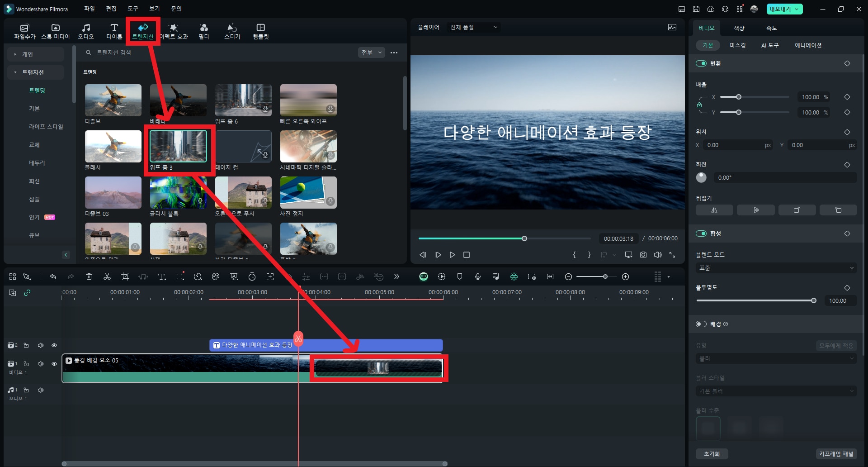Viewport: 868px width, 467px height.
Task: Toggle the 변환 transform switch
Action: tap(701, 63)
